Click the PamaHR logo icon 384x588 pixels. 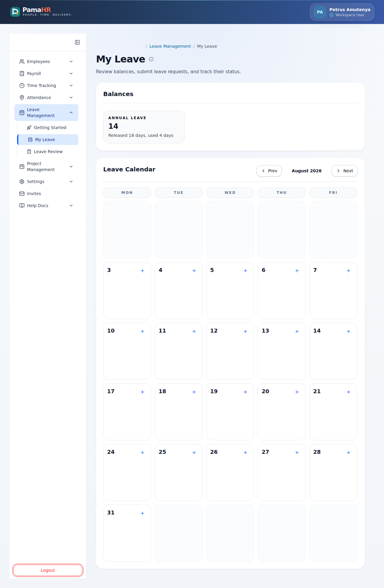click(x=15, y=12)
